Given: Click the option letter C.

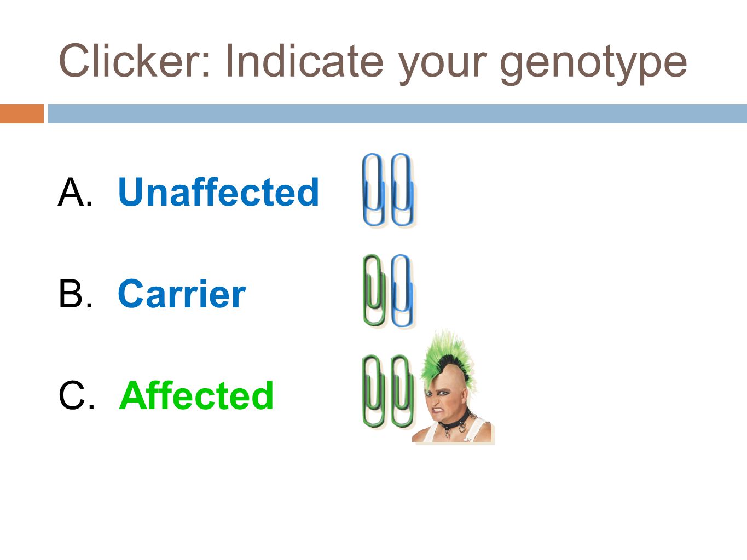Looking at the screenshot, I should click(x=76, y=395).
